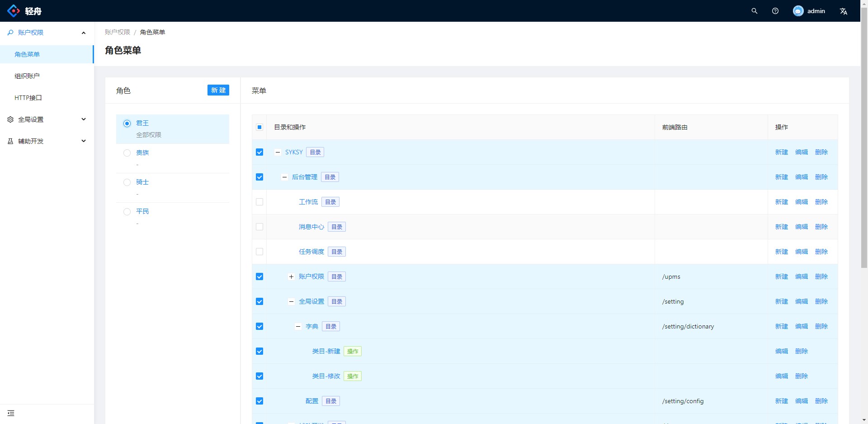Click the gear icon beside 全局设置
The image size is (868, 424).
pos(10,119)
